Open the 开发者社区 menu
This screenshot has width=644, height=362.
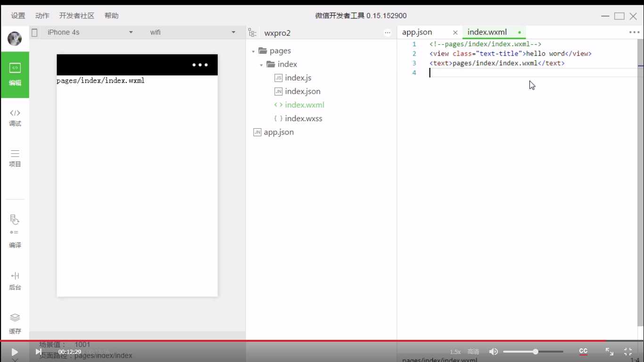point(77,16)
